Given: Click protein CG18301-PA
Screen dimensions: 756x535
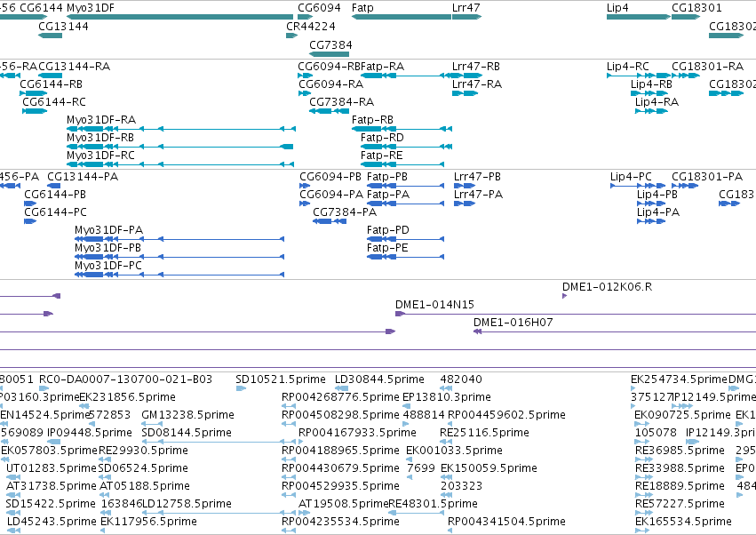Looking at the screenshot, I should [x=685, y=186].
